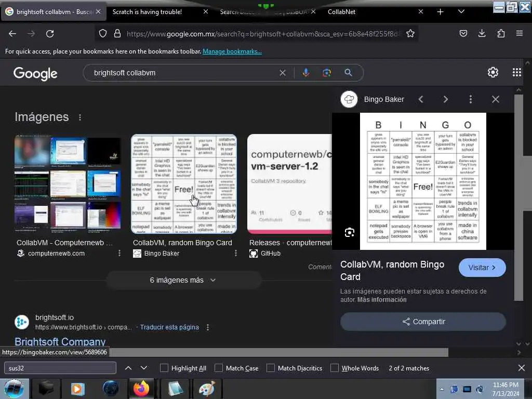Close the find bar
This screenshot has width=532, height=399.
pos(522,368)
